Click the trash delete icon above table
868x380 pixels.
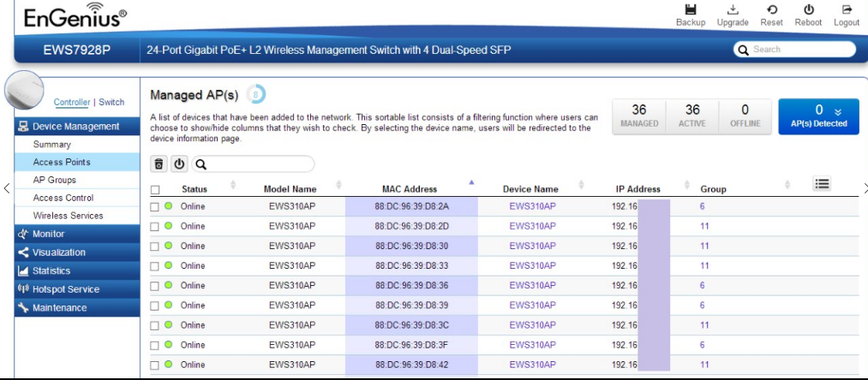(159, 164)
